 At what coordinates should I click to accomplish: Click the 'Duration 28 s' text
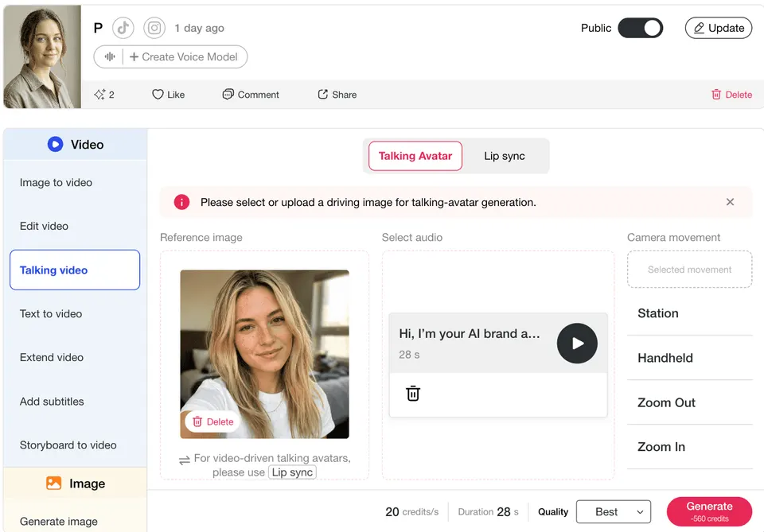click(488, 511)
